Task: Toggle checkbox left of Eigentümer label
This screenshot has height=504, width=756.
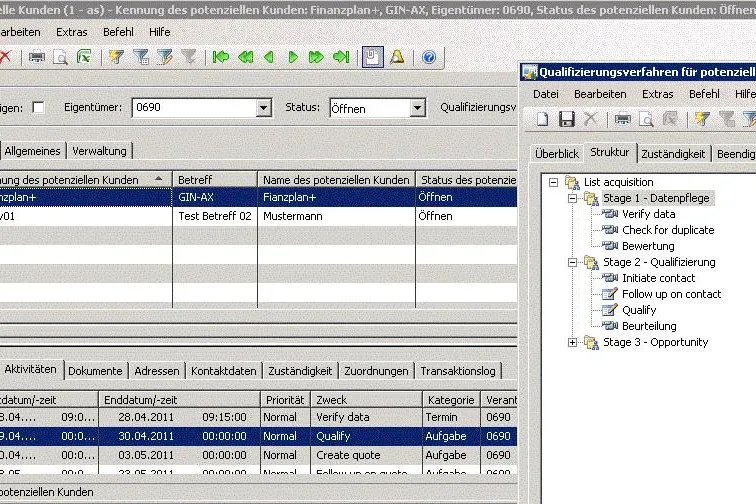Action: pyautogui.click(x=39, y=107)
